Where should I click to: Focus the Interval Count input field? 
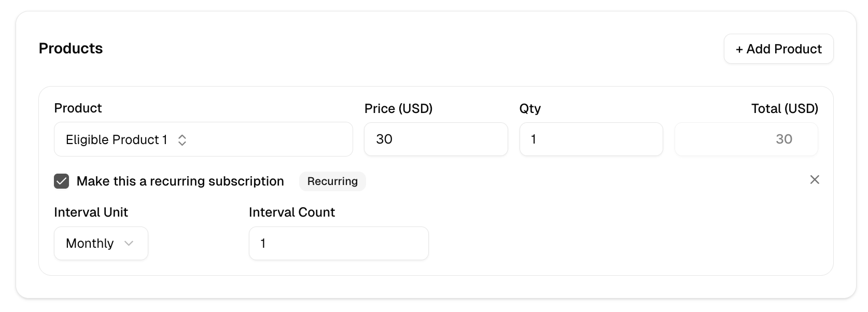(338, 244)
